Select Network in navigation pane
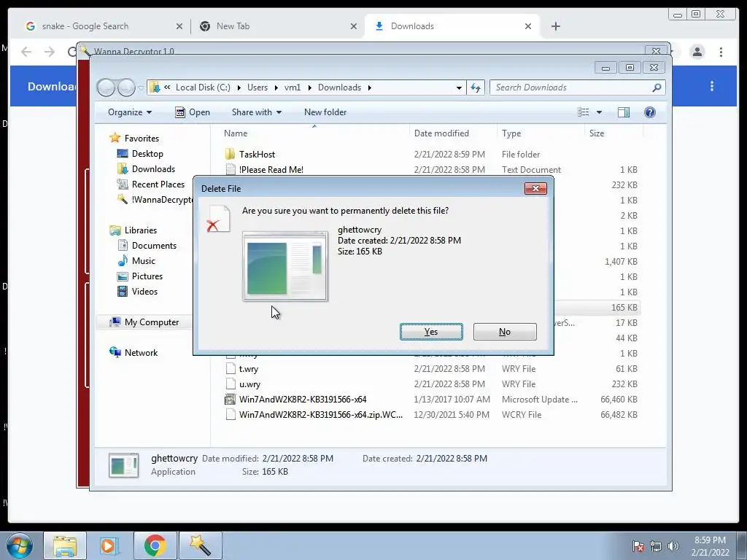This screenshot has height=560, width=747. pos(141,353)
